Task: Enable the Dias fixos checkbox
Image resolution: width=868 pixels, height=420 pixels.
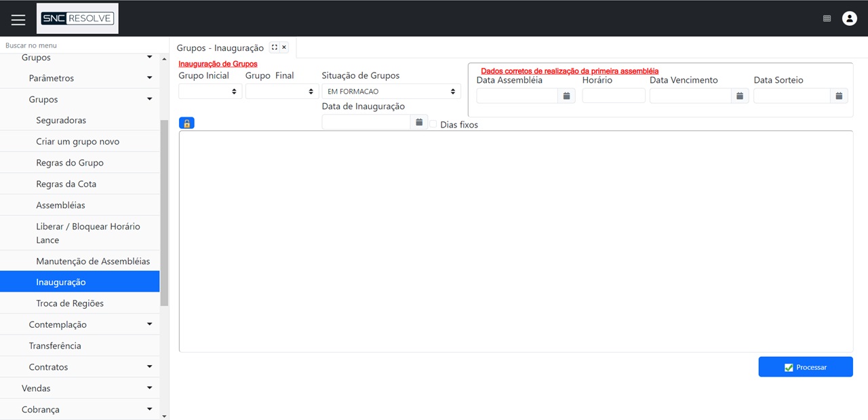Action: (433, 124)
